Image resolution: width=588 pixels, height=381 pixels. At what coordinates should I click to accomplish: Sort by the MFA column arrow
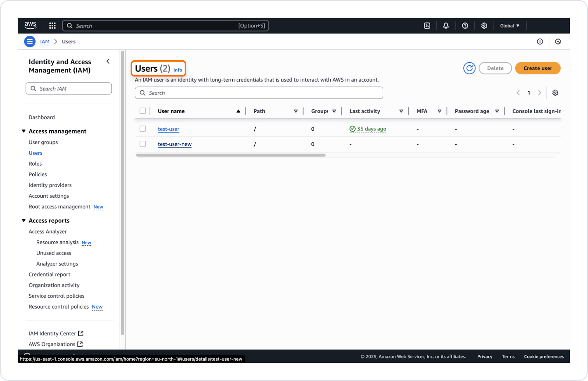coord(439,111)
